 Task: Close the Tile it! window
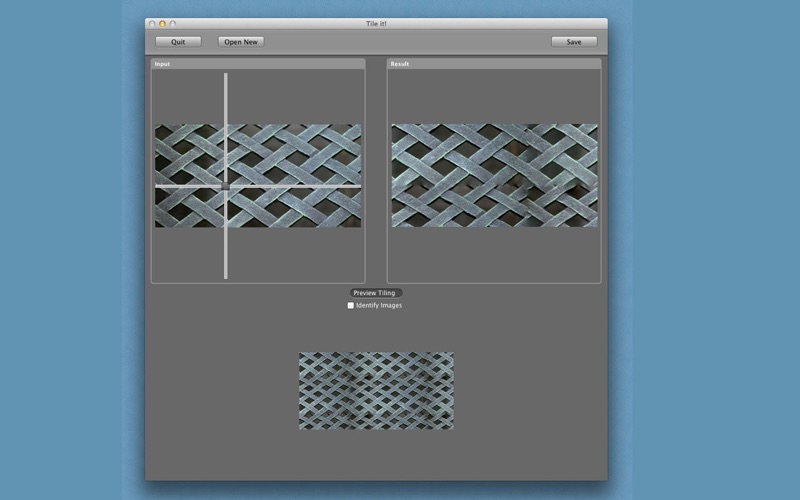(x=152, y=23)
